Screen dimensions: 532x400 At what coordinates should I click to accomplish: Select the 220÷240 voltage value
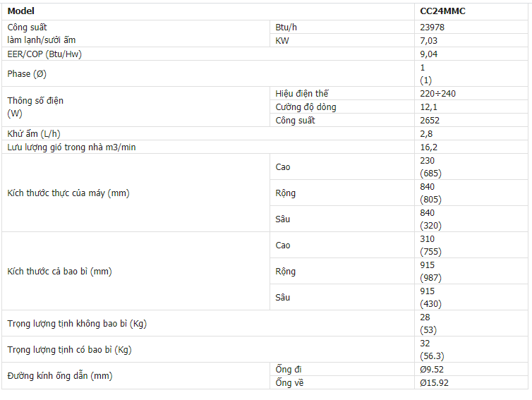point(437,94)
